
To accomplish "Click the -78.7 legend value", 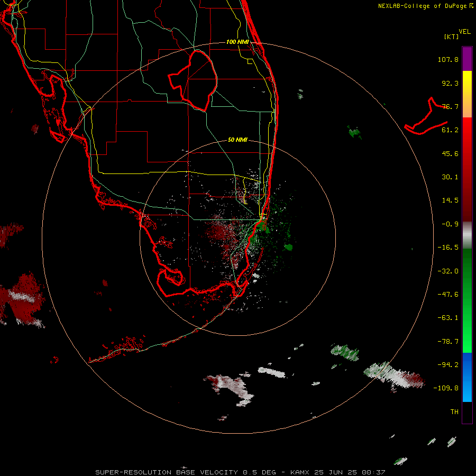I will pyautogui.click(x=448, y=342).
